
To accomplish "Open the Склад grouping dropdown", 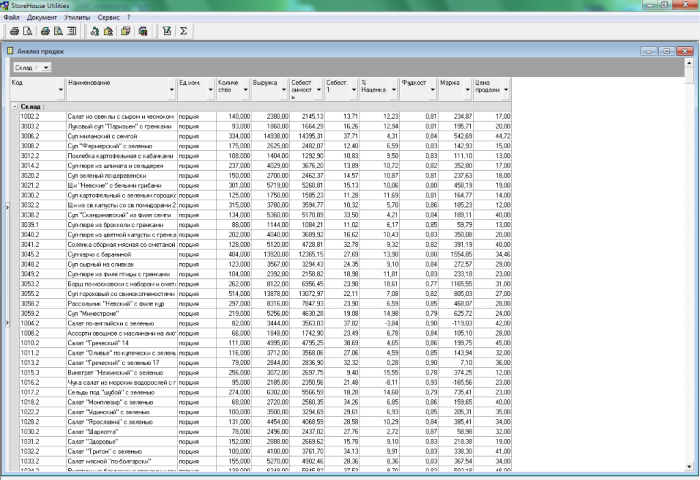I will coord(47,67).
